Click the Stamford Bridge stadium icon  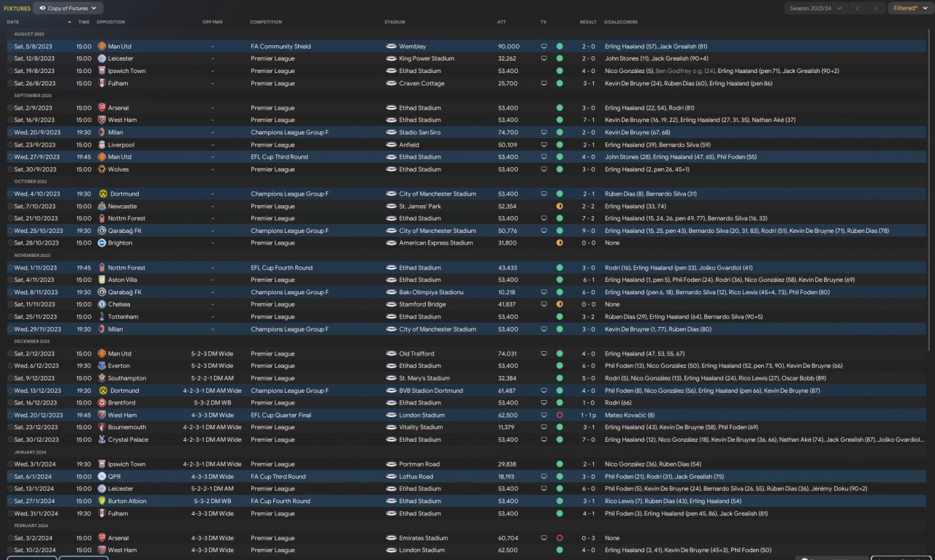[391, 304]
